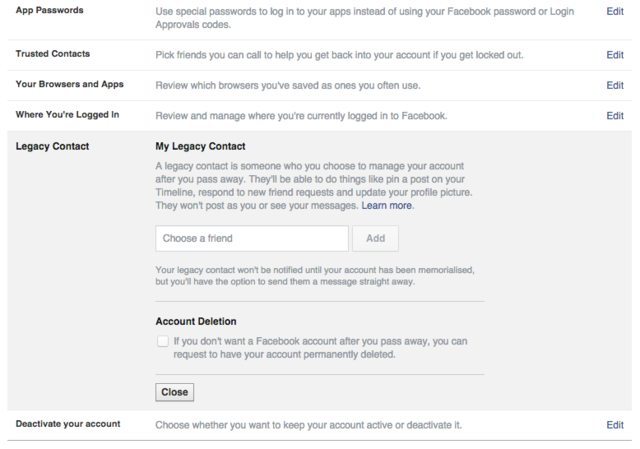Expand Where You're Logged In label
Viewport: 640px width, 449px height.
click(68, 115)
